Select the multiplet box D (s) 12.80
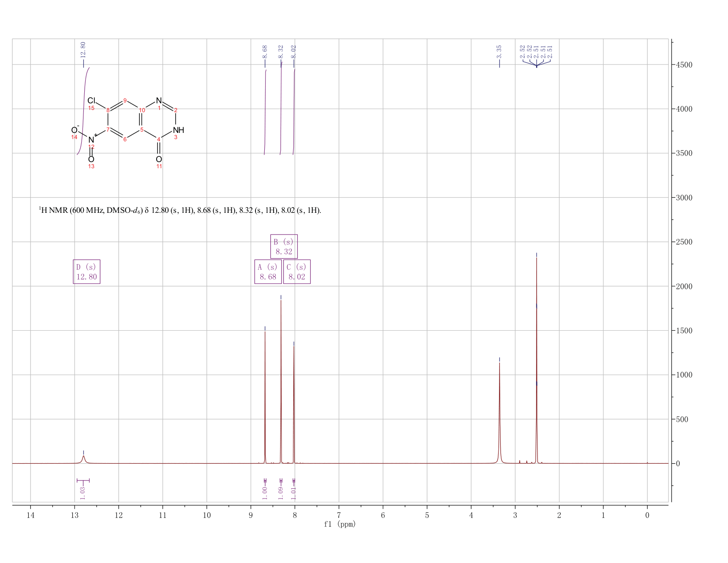 [86, 272]
